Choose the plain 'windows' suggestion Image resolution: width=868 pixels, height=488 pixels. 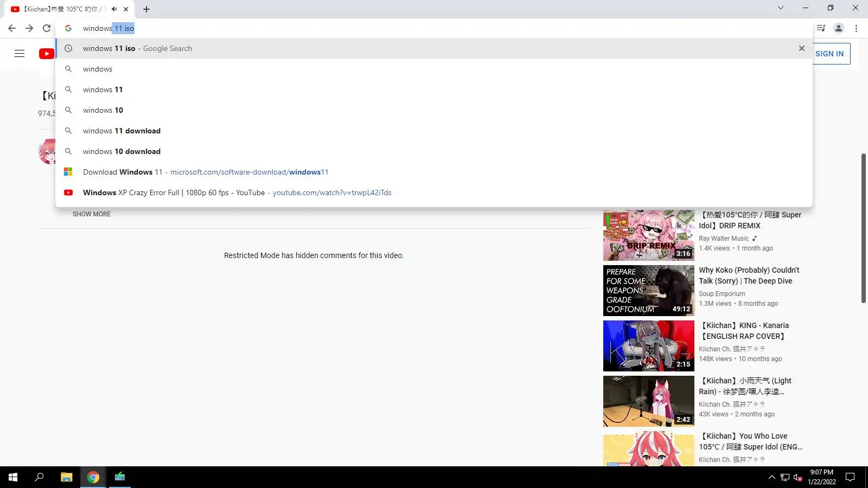coord(434,69)
